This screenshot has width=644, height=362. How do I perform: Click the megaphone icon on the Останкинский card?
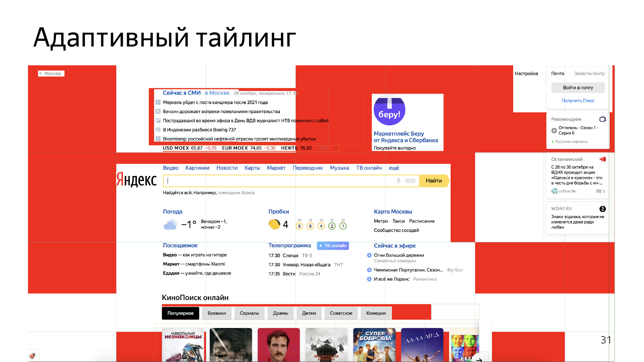click(602, 159)
